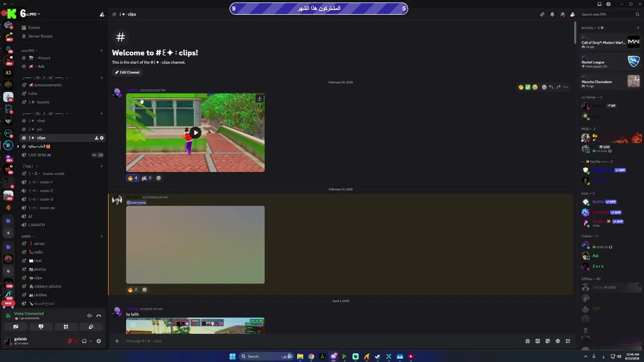Open the soundboard in voice panel
644x362 pixels.
[91, 327]
